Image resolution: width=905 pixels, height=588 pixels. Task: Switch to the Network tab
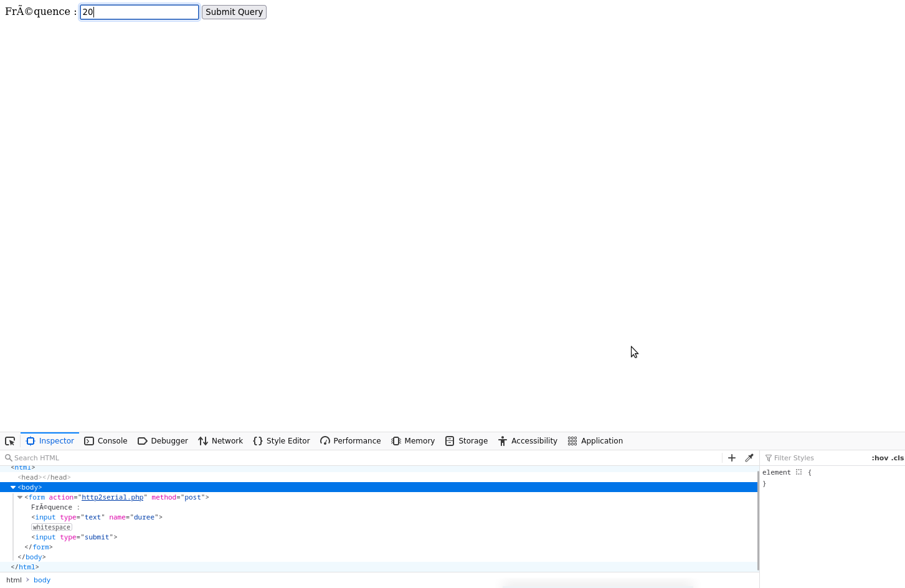(220, 441)
